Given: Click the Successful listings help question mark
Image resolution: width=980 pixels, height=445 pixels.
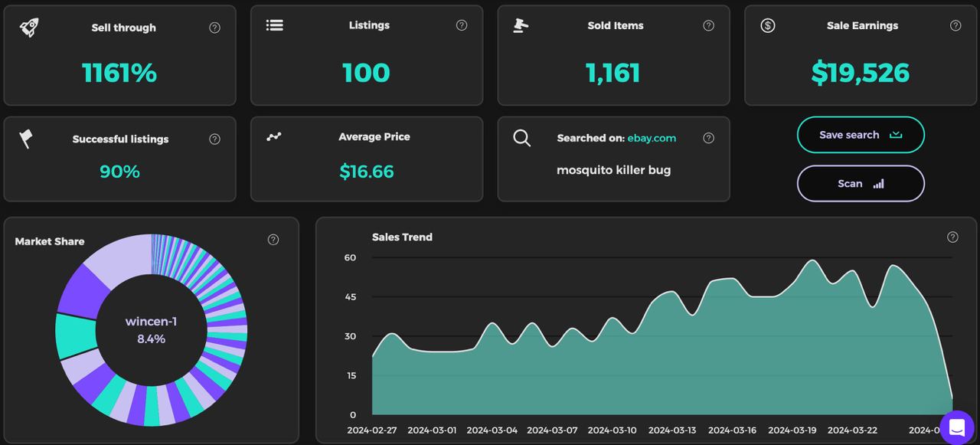Looking at the screenshot, I should [x=214, y=139].
